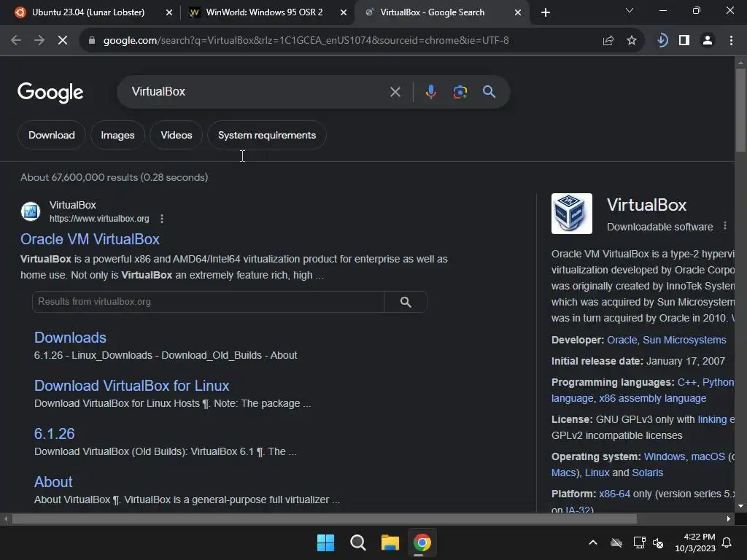This screenshot has width=747, height=560.
Task: Open the macOS operating system link
Action: pyautogui.click(x=708, y=456)
